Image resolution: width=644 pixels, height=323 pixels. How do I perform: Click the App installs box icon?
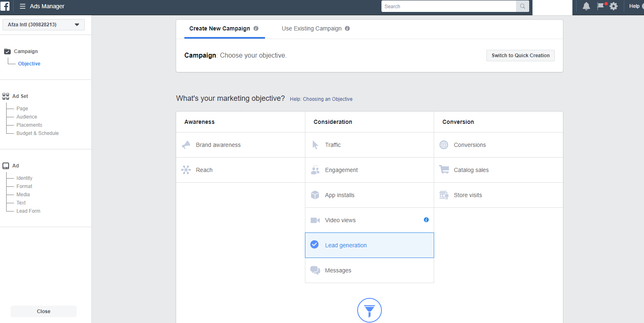(x=315, y=195)
